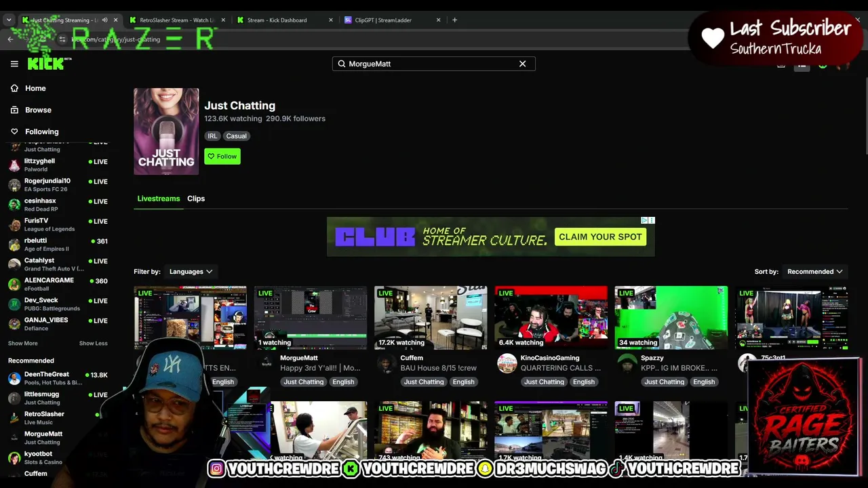Select the Rogerjundiai10 avatar in the sidebar
The height and width of the screenshot is (488, 868).
[x=14, y=185]
